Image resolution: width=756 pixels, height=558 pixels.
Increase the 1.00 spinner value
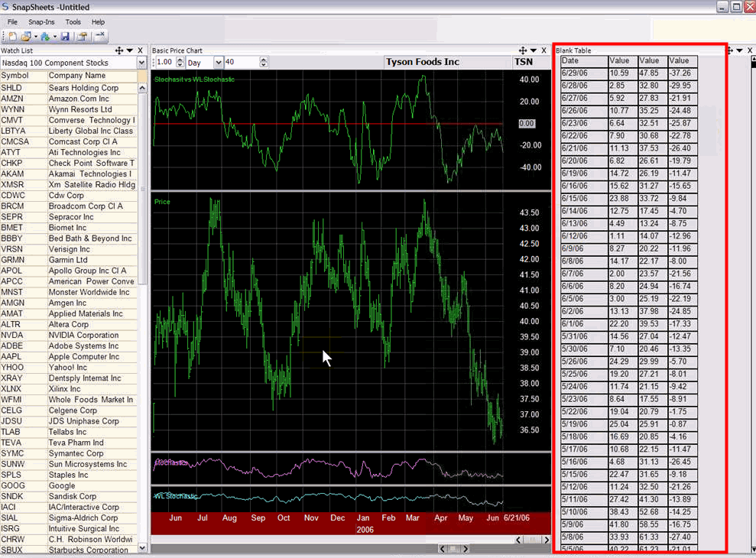[x=180, y=60]
